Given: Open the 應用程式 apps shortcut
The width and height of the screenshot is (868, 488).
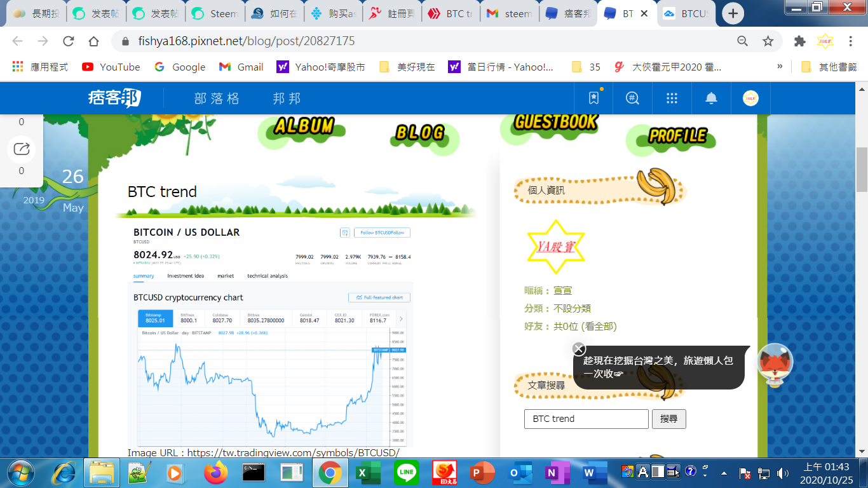Looking at the screenshot, I should 40,67.
